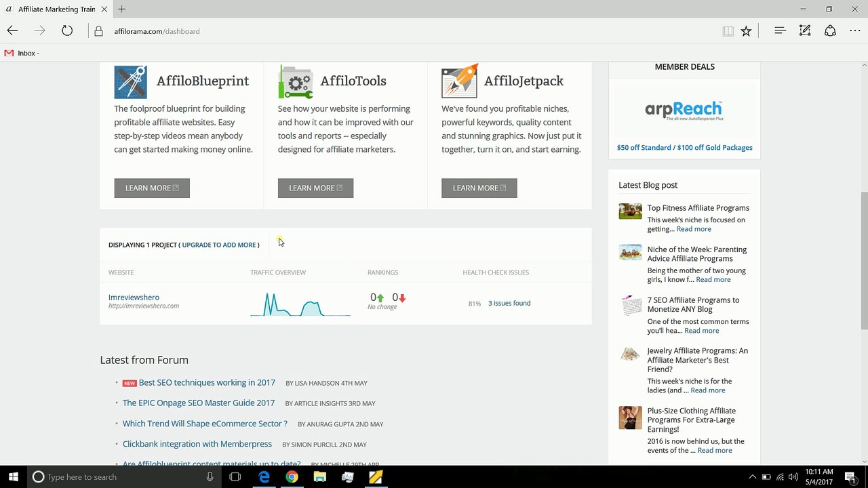Viewport: 868px width, 488px height.
Task: Open Best SEO techniques working in 2017 thread
Action: [x=207, y=382]
